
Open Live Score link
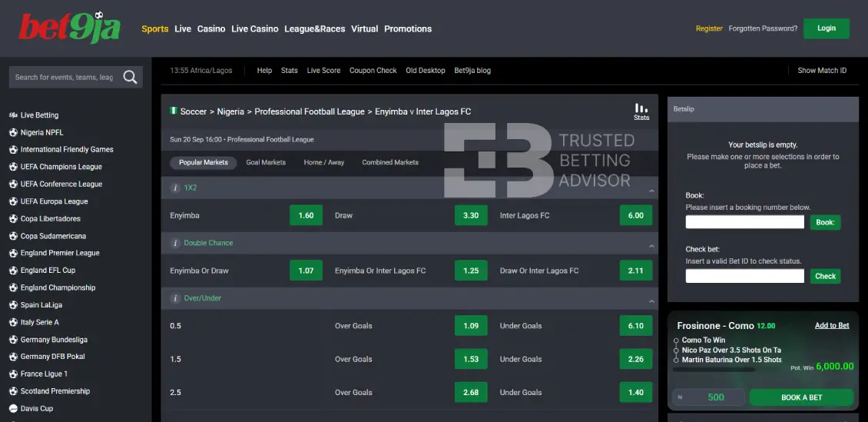(x=324, y=71)
